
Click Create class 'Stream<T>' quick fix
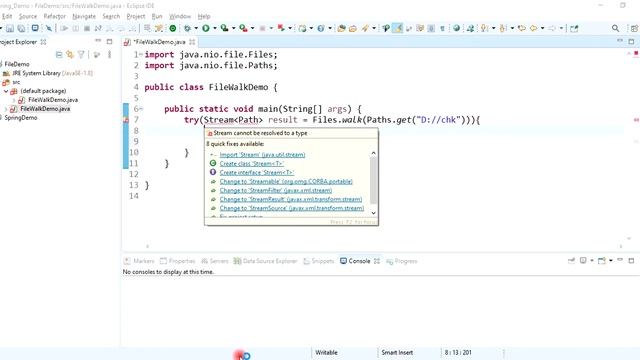251,164
